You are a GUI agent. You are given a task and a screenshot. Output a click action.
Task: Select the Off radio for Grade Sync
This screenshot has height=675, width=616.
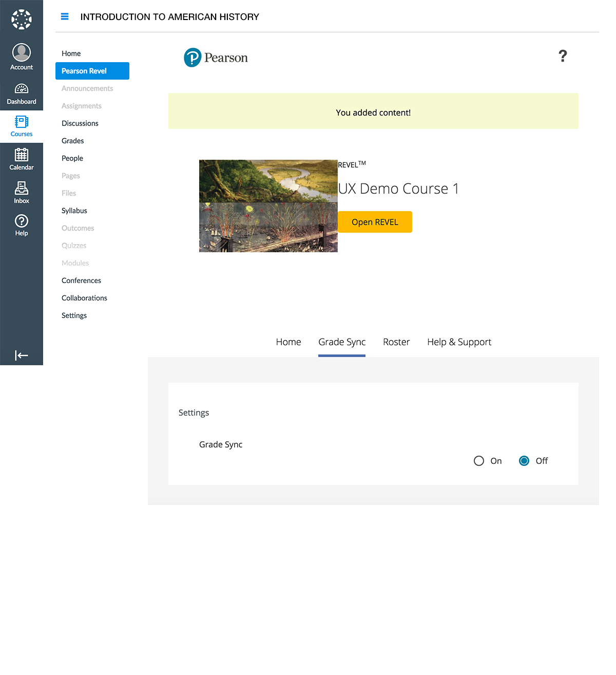[x=524, y=461]
